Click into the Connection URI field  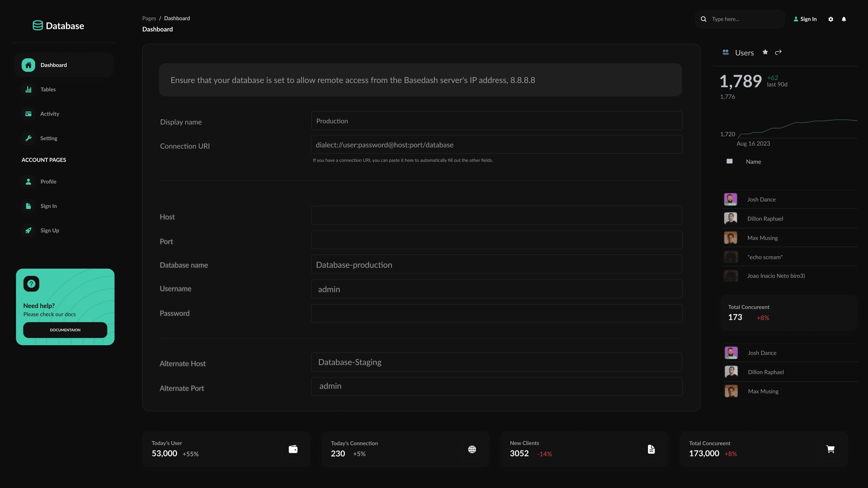pos(496,145)
